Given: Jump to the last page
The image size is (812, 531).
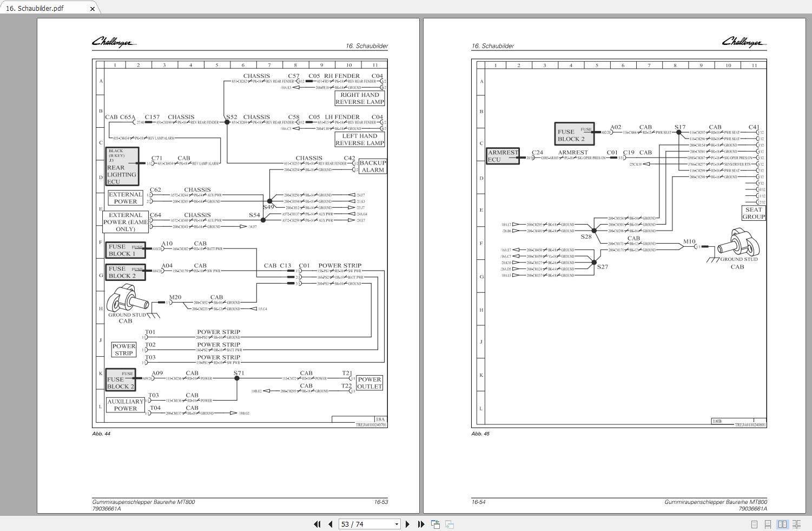Looking at the screenshot, I should coord(421,524).
